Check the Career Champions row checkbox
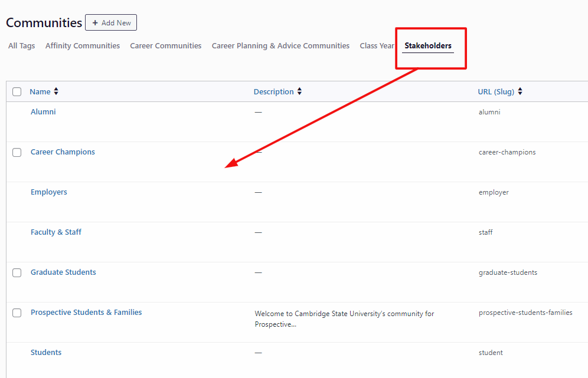Screen dimensions: 588x378 pyautogui.click(x=17, y=152)
